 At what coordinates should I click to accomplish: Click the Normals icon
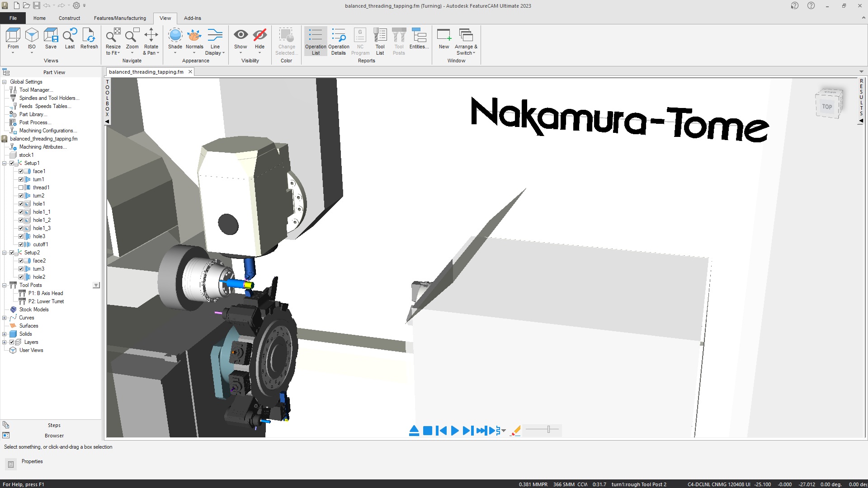[x=194, y=36]
